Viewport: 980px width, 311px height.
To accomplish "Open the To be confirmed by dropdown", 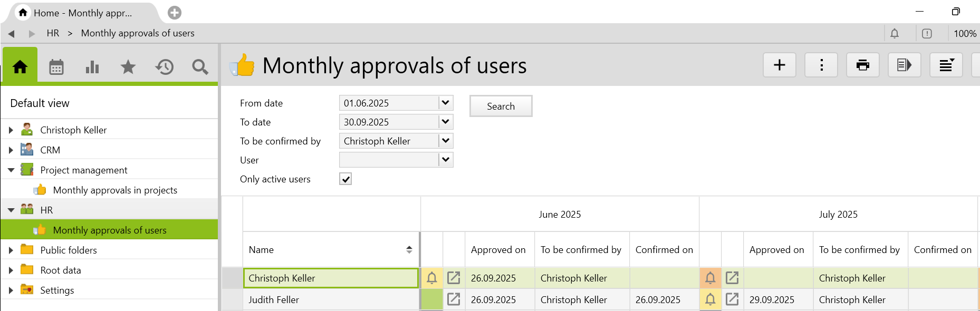I will pyautogui.click(x=446, y=141).
